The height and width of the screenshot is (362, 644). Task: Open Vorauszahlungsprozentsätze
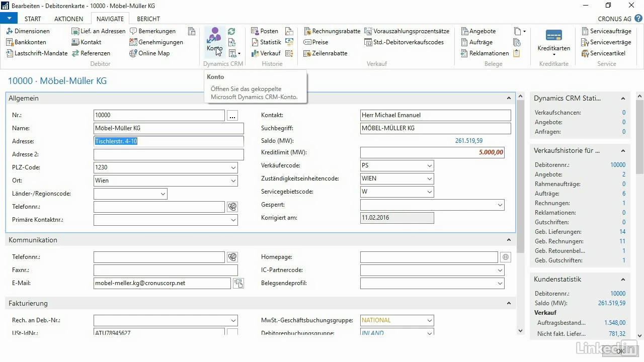pyautogui.click(x=407, y=31)
